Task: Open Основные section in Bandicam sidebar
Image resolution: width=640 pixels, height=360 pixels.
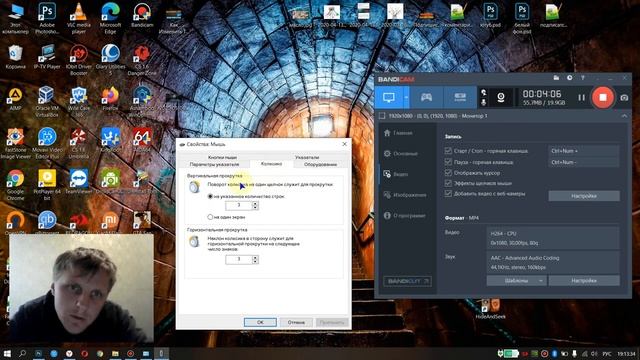Action: [x=401, y=153]
